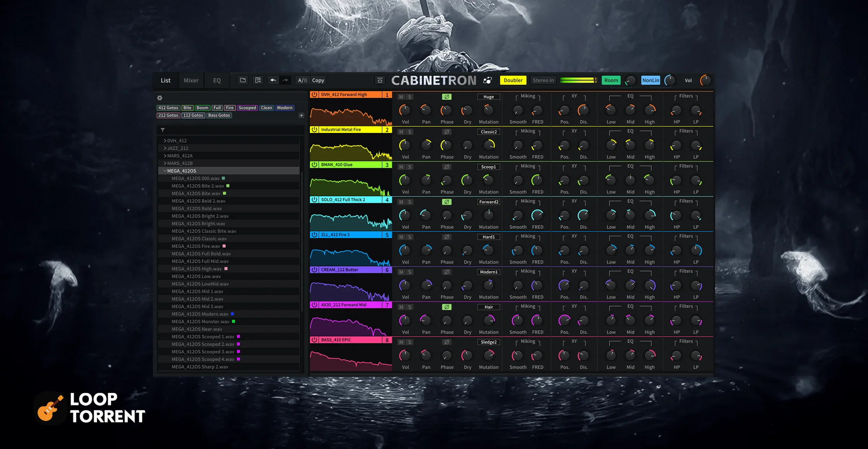
Task: Solo slot 5 with S button
Action: tap(409, 237)
